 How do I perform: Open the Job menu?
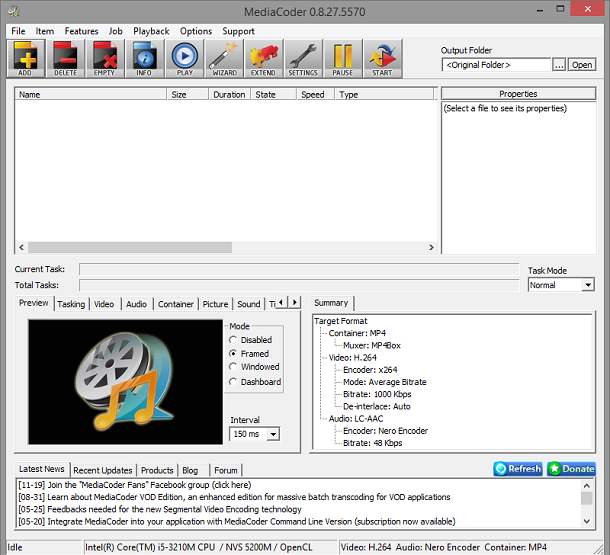[116, 31]
